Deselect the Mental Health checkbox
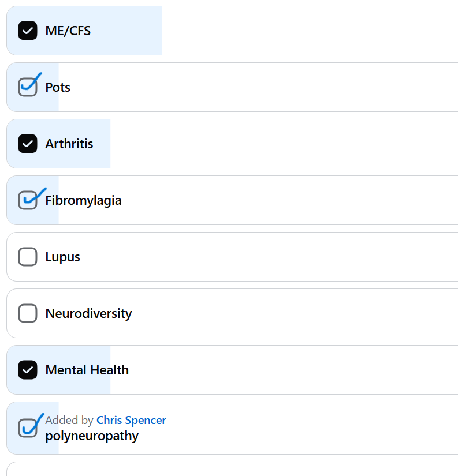 tap(28, 370)
